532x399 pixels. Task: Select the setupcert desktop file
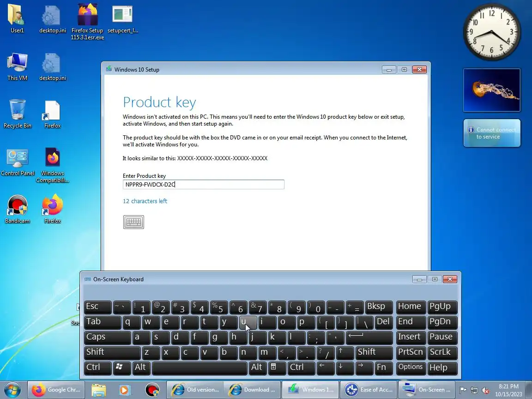coord(122,18)
